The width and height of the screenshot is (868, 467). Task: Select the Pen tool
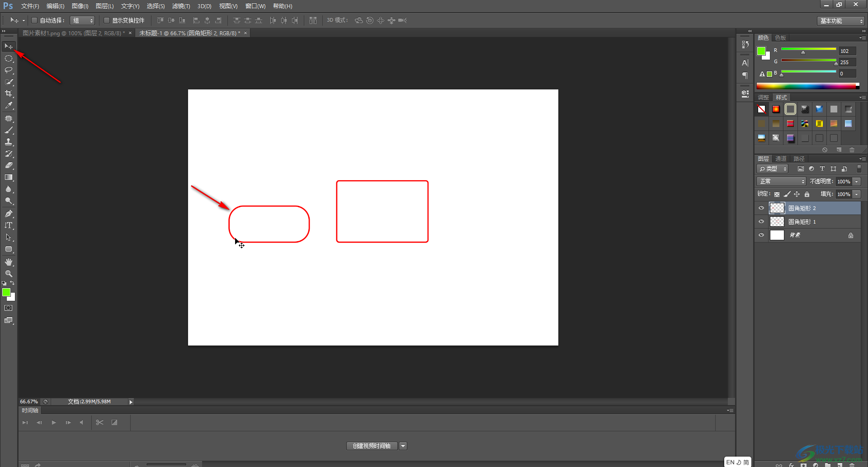9,214
